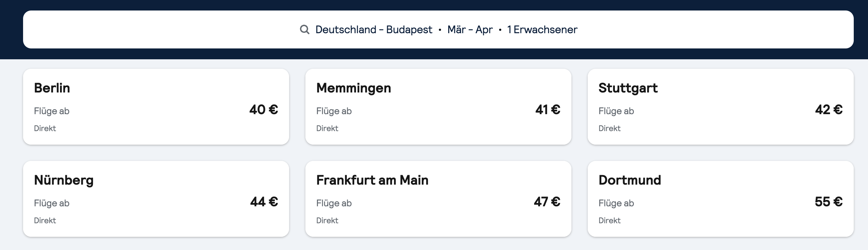Click the search magnifier icon
This screenshot has width=868, height=250.
point(304,29)
